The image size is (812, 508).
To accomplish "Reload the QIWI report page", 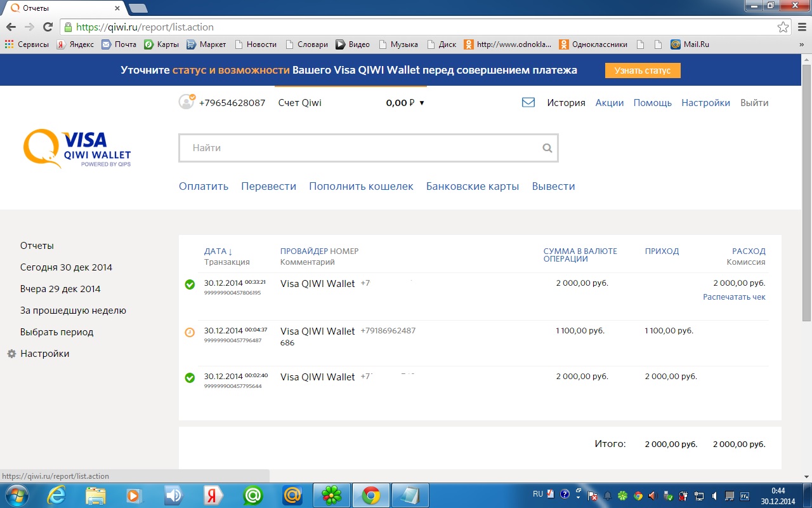I will click(48, 27).
